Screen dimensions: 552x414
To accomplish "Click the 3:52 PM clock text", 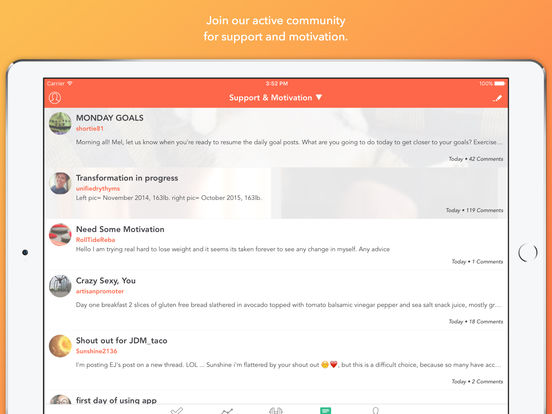I will click(277, 84).
